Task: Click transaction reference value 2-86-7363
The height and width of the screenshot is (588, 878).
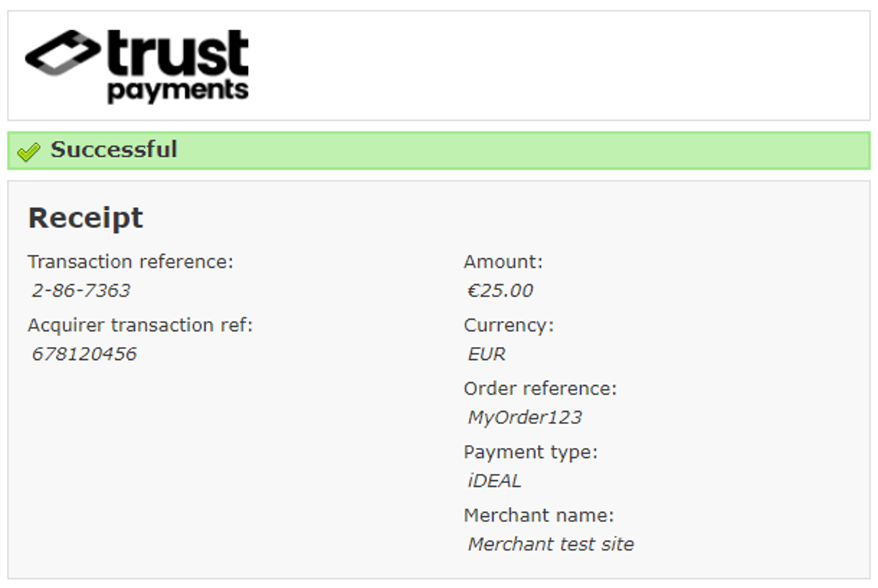Action: pyautogui.click(x=81, y=291)
